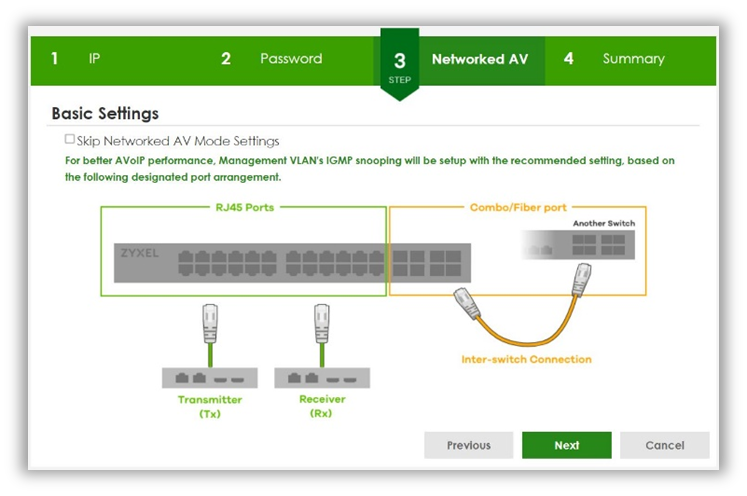Image resolution: width=747 pixels, height=496 pixels.
Task: Click the ZYXEL logo on the switch
Action: [x=138, y=253]
